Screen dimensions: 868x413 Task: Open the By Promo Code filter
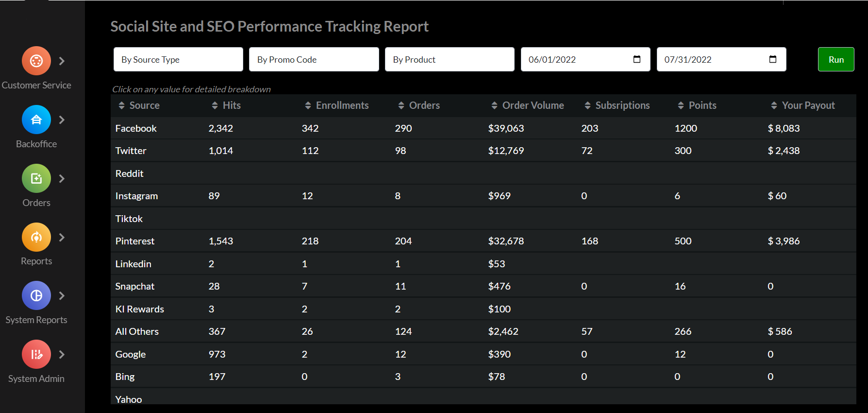pos(314,59)
